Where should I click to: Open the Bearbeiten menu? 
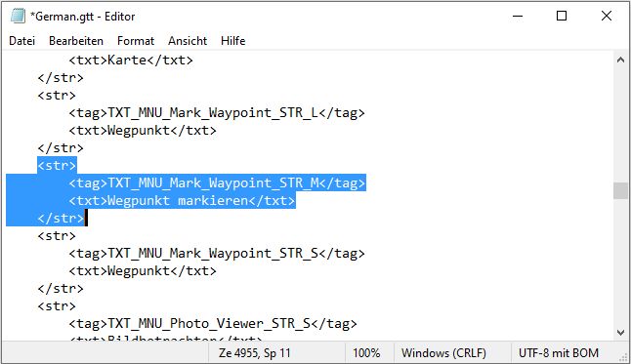(x=76, y=41)
